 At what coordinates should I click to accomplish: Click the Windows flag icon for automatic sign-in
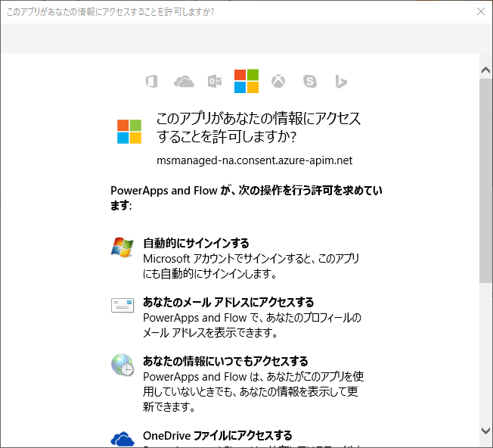click(x=122, y=247)
